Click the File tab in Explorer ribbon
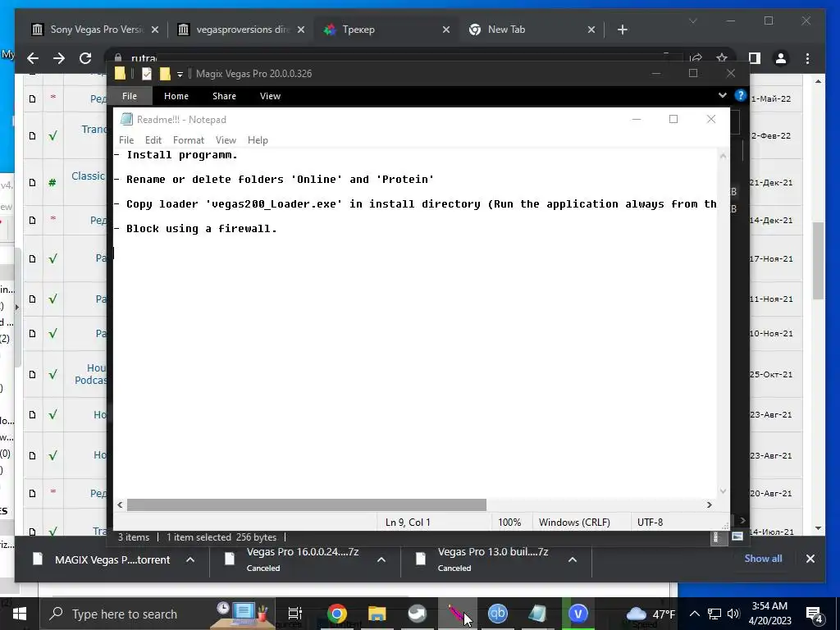This screenshot has height=630, width=840. (130, 96)
